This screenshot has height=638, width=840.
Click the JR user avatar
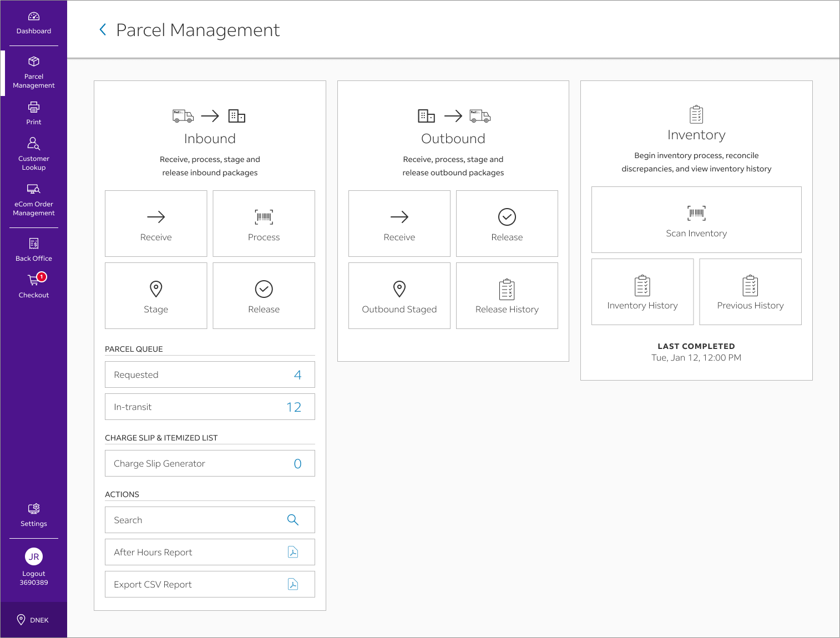(x=34, y=556)
